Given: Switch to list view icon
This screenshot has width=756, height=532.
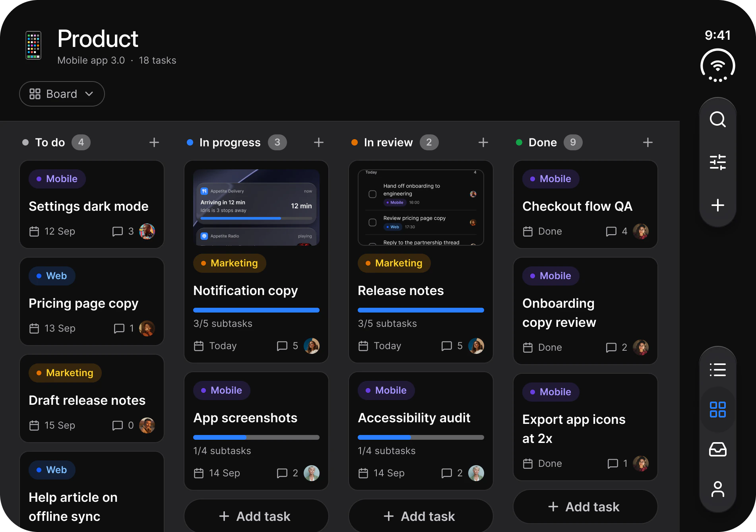Looking at the screenshot, I should 717,370.
